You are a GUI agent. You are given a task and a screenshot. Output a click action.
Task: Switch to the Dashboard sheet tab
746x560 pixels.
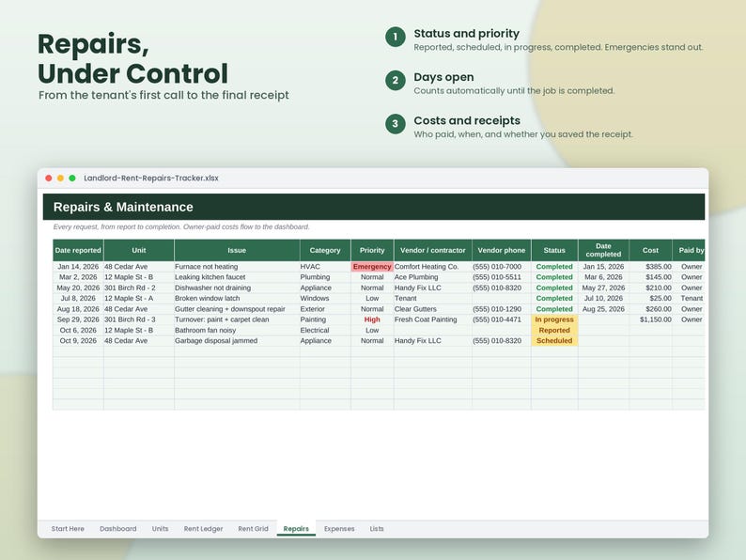click(x=118, y=529)
